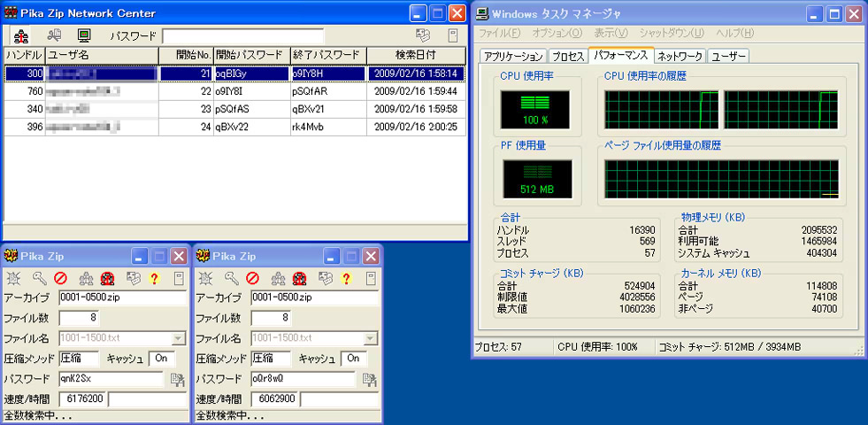Switch to the ネットワーク tab in Task Manager
The height and width of the screenshot is (425, 868).
(x=680, y=56)
